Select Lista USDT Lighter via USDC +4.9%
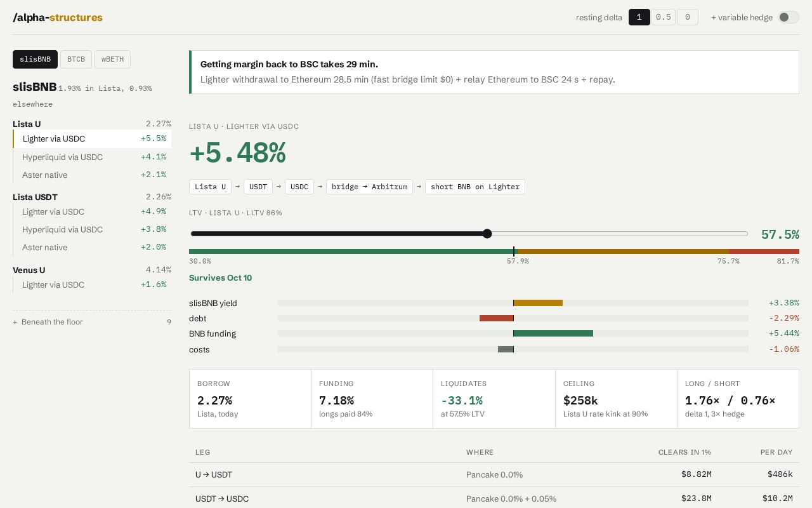The height and width of the screenshot is (508, 812). (x=92, y=211)
